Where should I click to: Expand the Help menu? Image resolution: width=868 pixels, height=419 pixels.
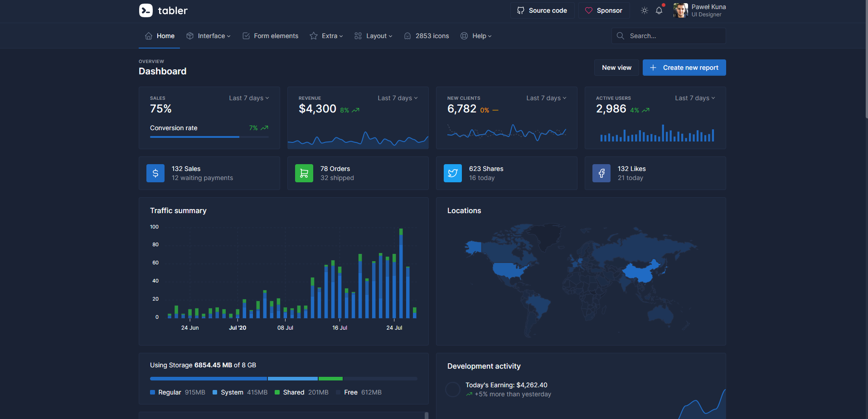(x=476, y=36)
